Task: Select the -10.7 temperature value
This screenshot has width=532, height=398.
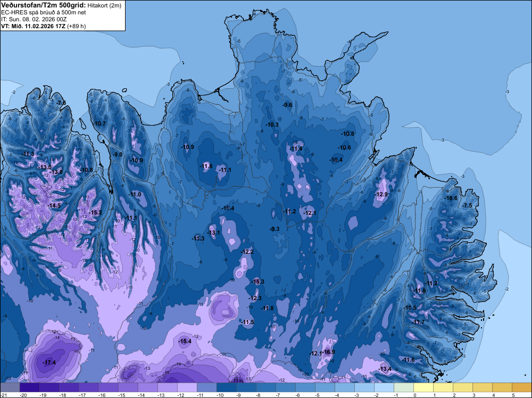Action: click(99, 123)
